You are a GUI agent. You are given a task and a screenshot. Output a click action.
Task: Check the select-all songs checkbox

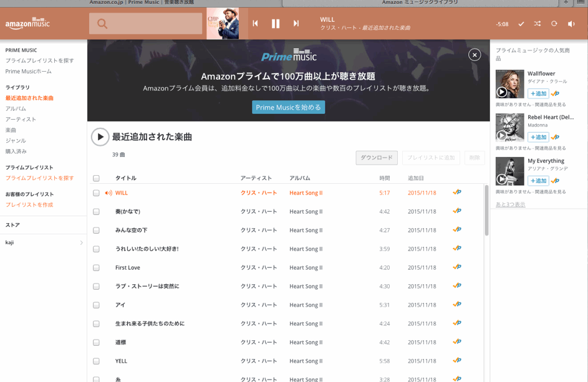click(x=96, y=178)
